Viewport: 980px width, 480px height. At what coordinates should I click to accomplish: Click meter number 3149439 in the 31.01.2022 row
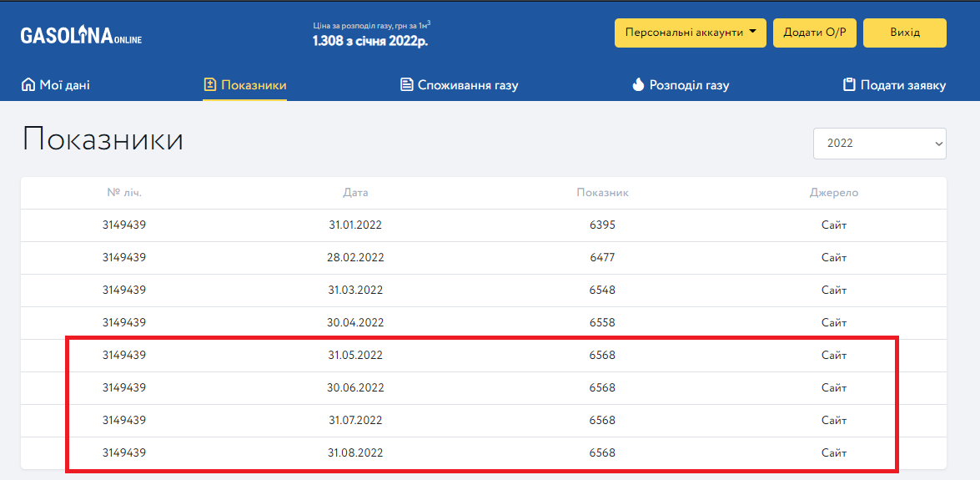[x=124, y=225]
